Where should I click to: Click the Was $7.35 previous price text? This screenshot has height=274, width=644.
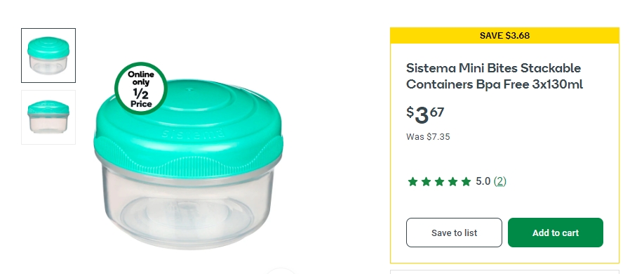point(428,137)
